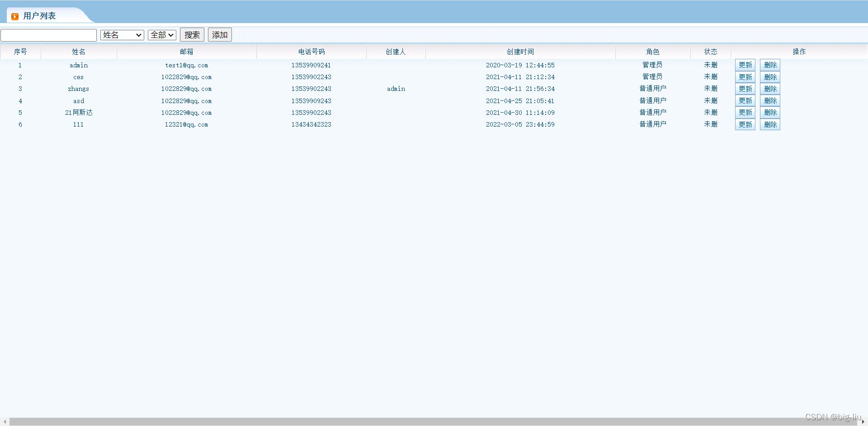Click 删除 for user 21阿斯达
This screenshot has height=426, width=868.
pos(770,112)
